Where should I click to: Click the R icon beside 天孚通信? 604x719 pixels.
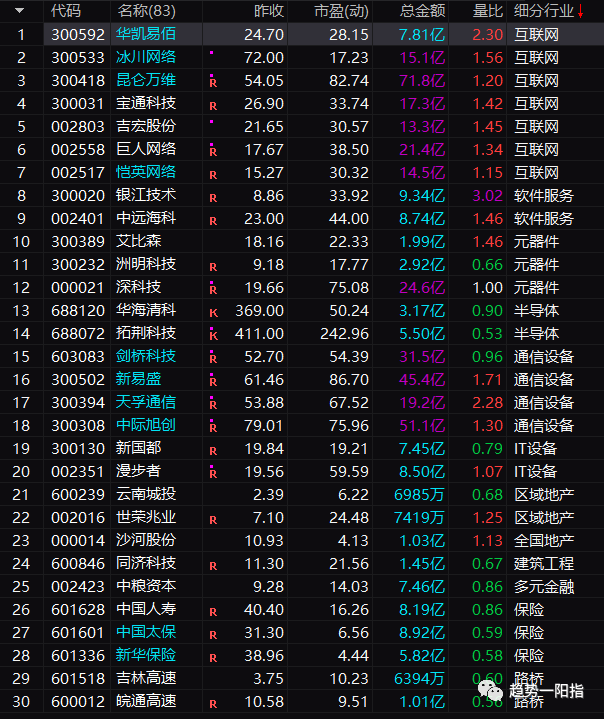click(213, 405)
